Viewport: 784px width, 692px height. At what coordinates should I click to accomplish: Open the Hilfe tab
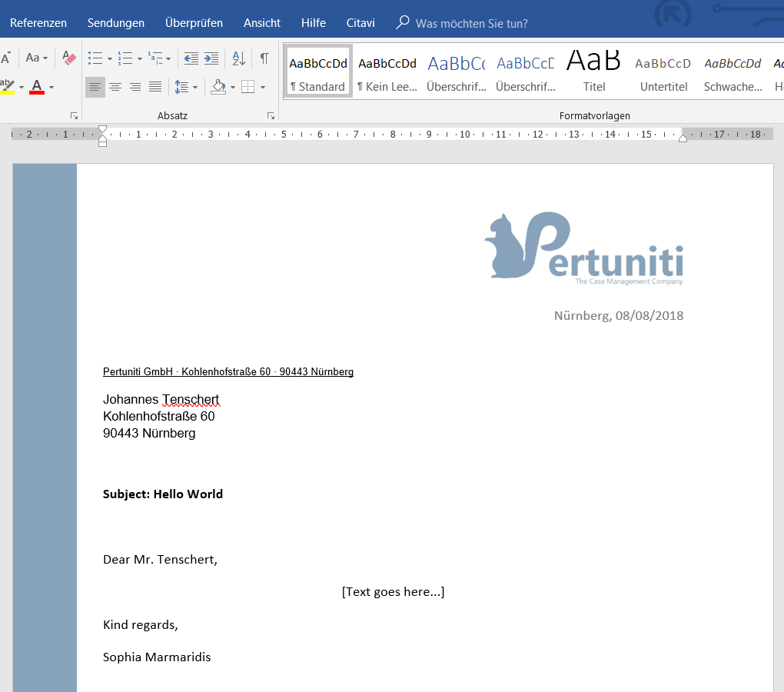[314, 23]
